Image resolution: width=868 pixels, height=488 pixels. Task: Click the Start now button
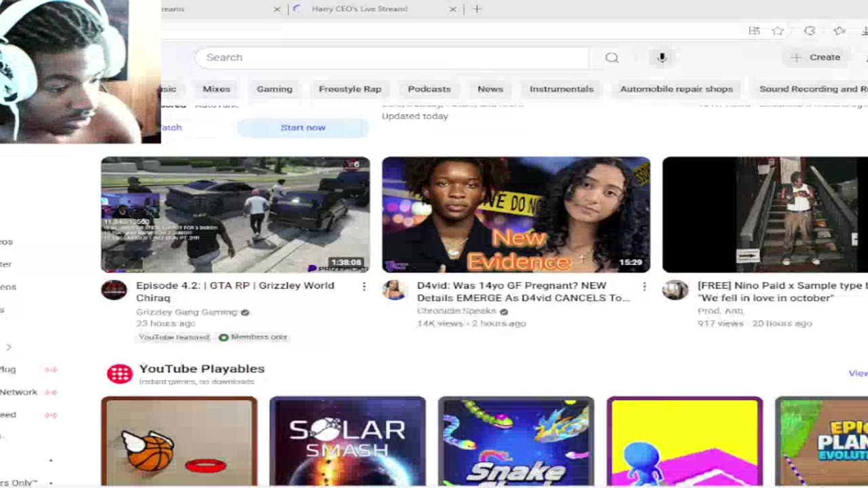coord(303,127)
